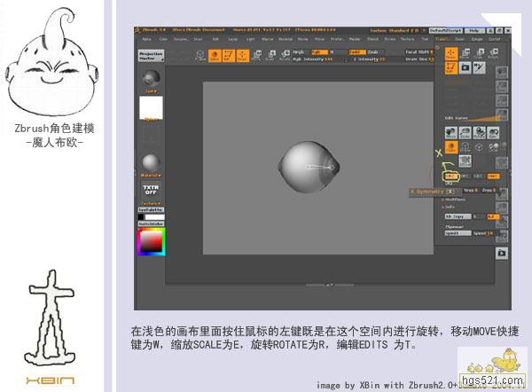Toggle the orange Rgb mode button
Viewport: 532px width, 392px height.
[319, 52]
